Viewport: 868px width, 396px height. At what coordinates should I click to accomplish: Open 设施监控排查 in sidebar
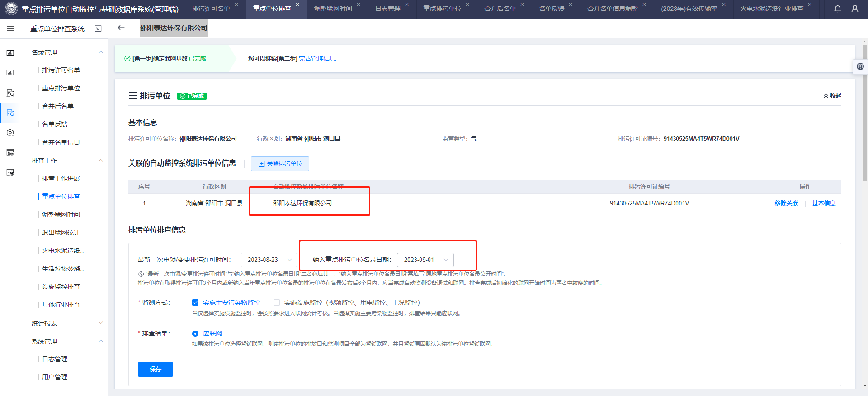click(x=61, y=287)
